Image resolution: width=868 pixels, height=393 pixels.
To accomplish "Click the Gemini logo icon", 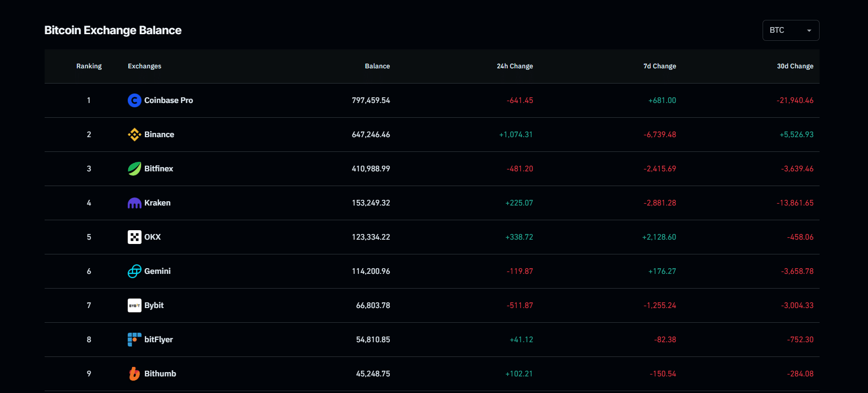I will pyautogui.click(x=134, y=271).
